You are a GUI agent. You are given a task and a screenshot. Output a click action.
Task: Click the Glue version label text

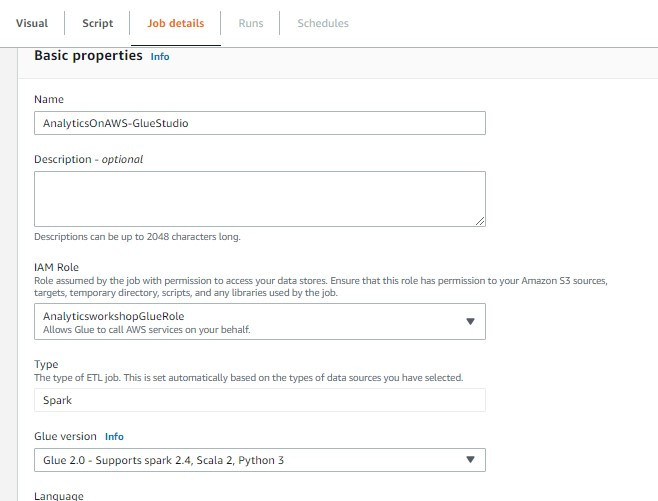click(x=66, y=437)
